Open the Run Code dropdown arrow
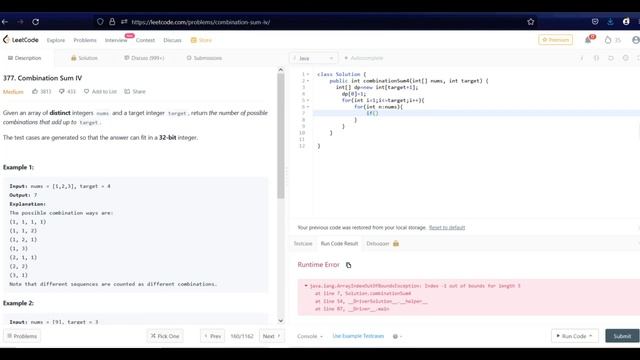Viewport: 640px width, 360px height. 590,336
